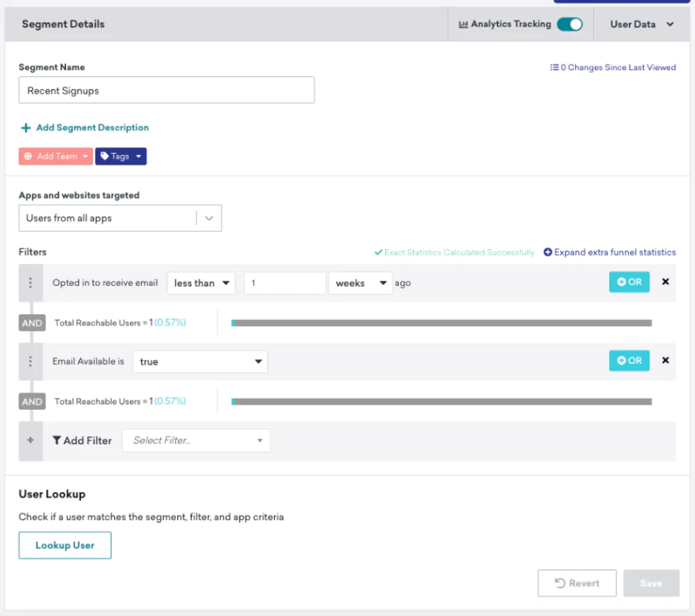Screen dimensions: 695x616
Task: Open the weeks time unit dropdown
Action: point(360,283)
